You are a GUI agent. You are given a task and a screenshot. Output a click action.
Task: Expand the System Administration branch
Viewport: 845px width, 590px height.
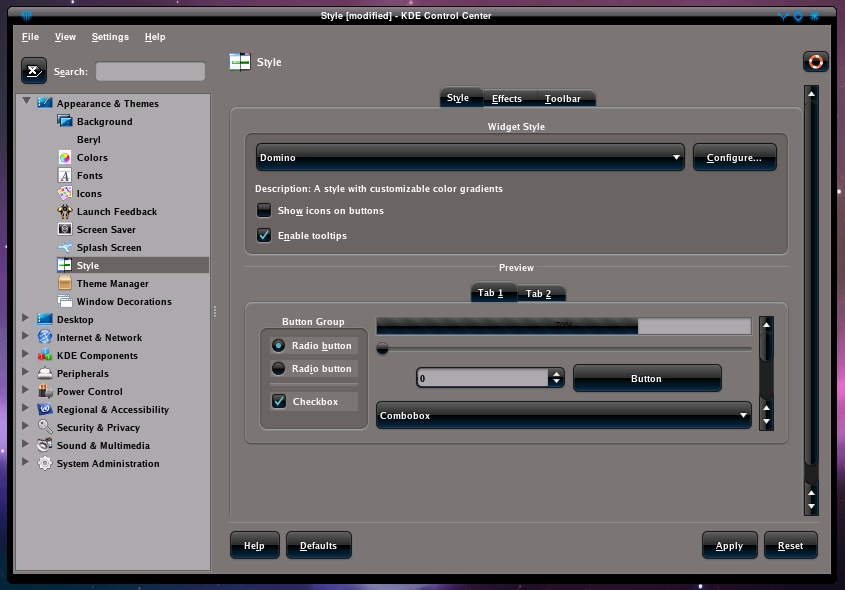tap(25, 462)
